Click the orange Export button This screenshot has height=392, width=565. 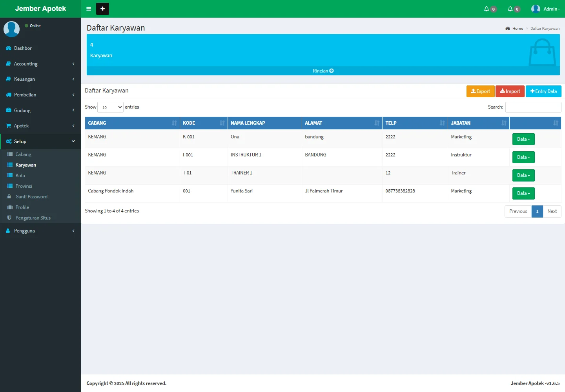(x=480, y=91)
